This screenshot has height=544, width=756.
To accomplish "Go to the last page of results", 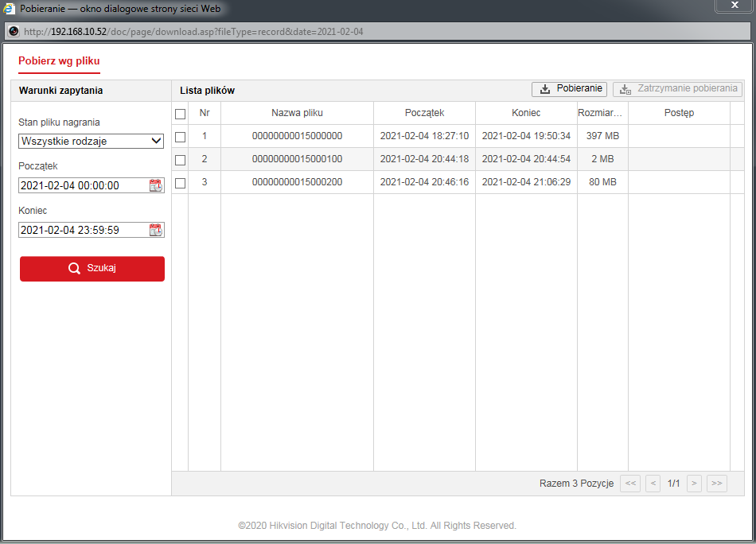I will point(716,484).
